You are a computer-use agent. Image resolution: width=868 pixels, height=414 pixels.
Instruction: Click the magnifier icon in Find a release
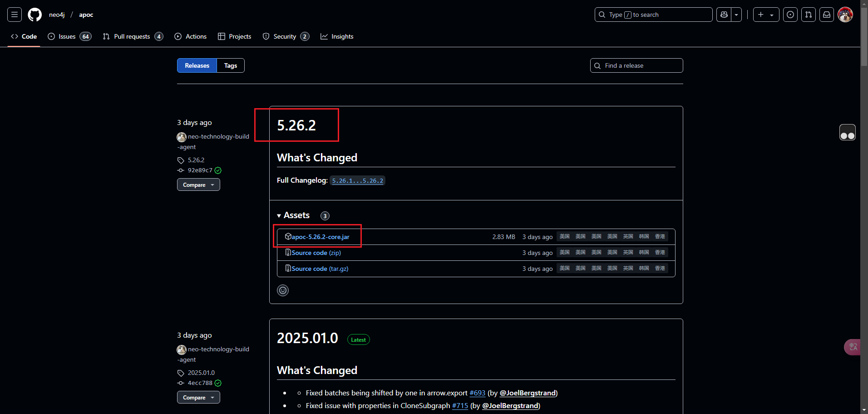(597, 66)
